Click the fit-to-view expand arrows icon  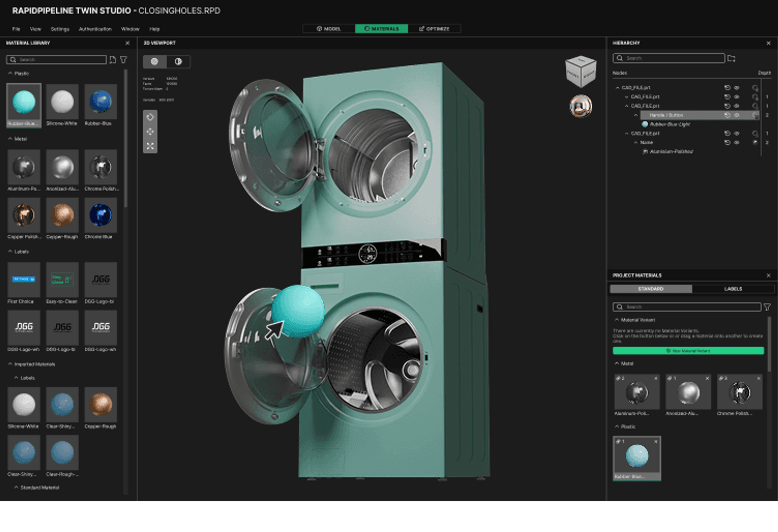click(150, 146)
